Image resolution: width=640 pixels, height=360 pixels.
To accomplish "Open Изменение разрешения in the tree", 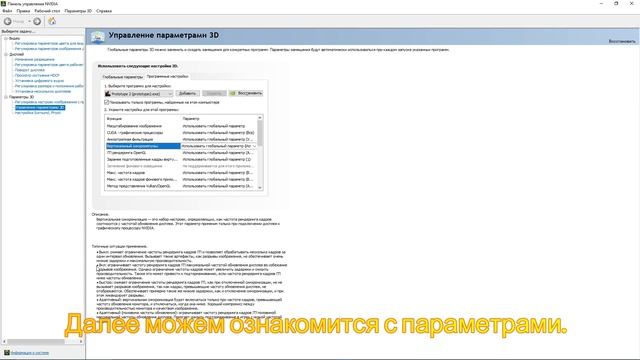I will (x=35, y=60).
